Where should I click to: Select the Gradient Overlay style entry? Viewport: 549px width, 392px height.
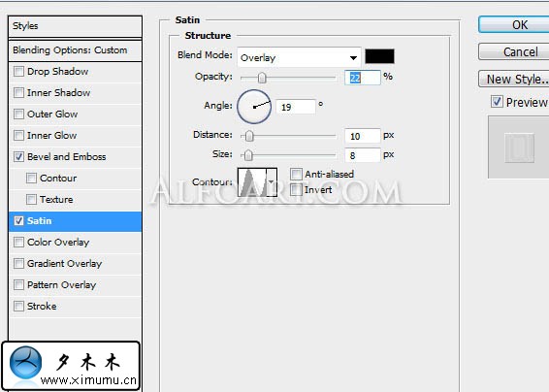click(75, 263)
